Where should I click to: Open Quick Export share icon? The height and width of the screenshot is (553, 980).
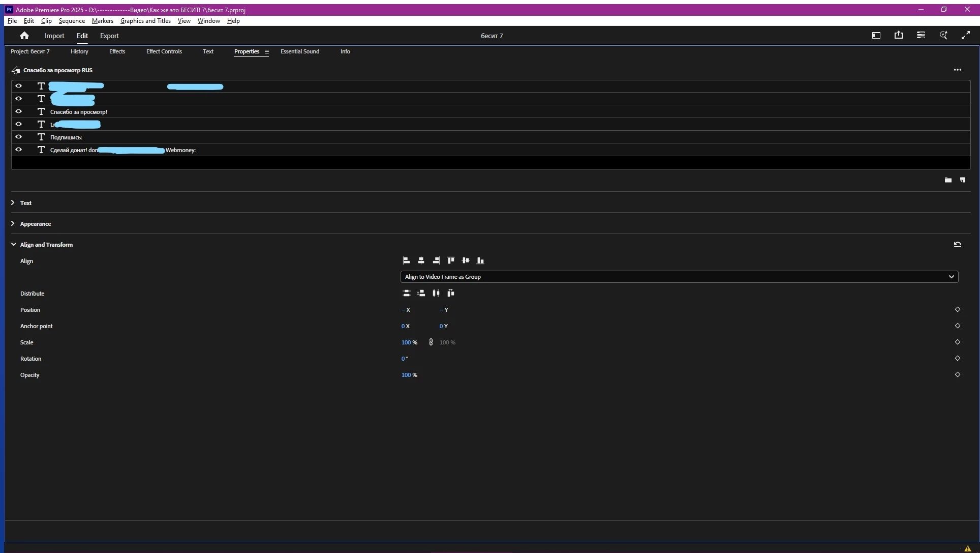pyautogui.click(x=899, y=35)
